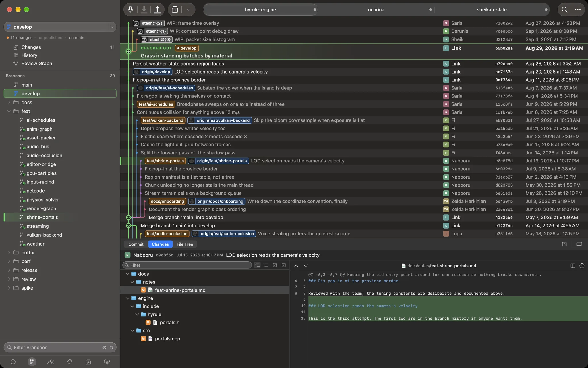
Task: Click the stash changes toolbar icon
Action: pos(175,9)
